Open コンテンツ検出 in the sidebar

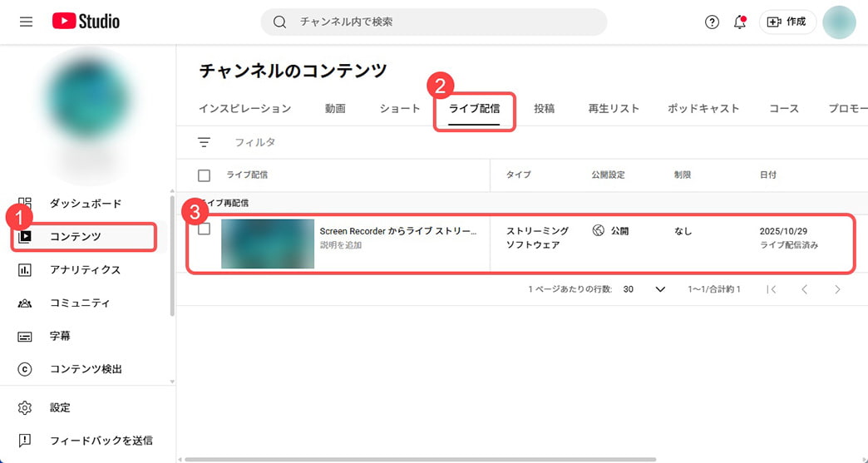tap(86, 369)
